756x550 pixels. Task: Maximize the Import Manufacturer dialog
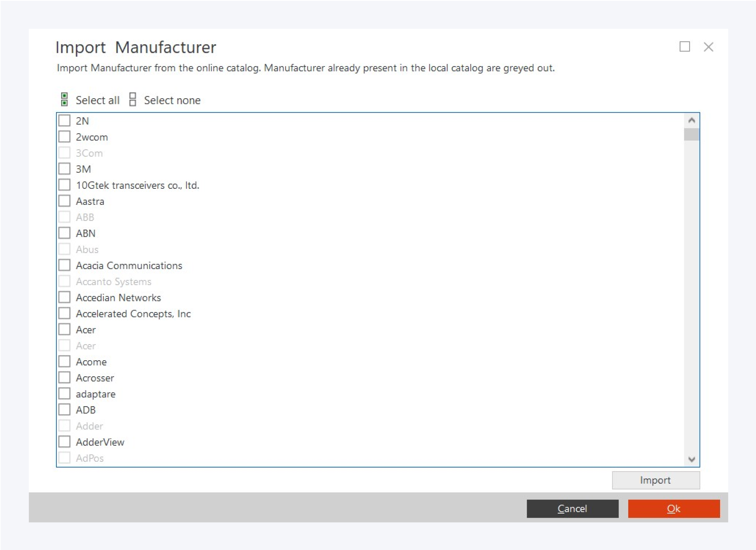point(684,47)
